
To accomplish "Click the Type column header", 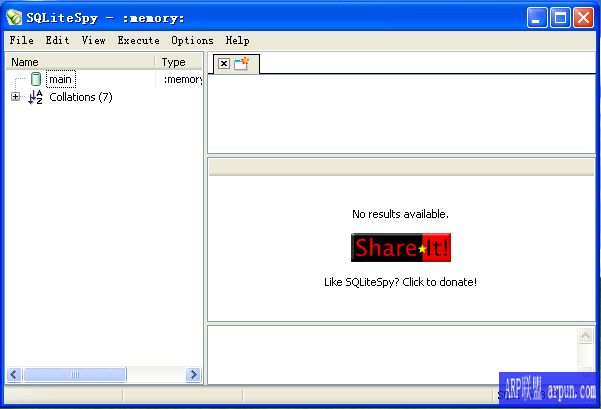I will (x=179, y=62).
